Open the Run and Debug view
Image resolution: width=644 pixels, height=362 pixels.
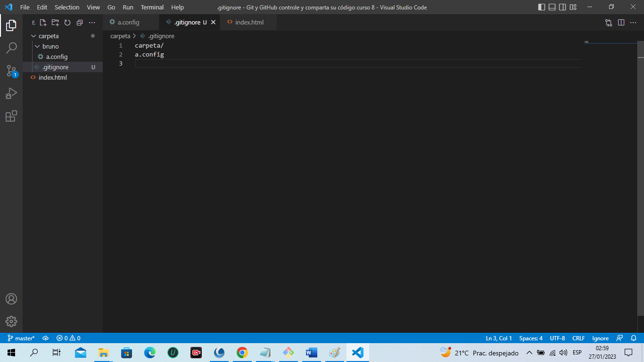[11, 93]
